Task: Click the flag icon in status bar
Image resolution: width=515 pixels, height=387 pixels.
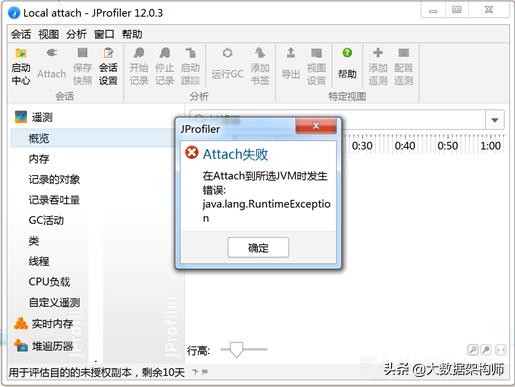Action: [x=205, y=372]
